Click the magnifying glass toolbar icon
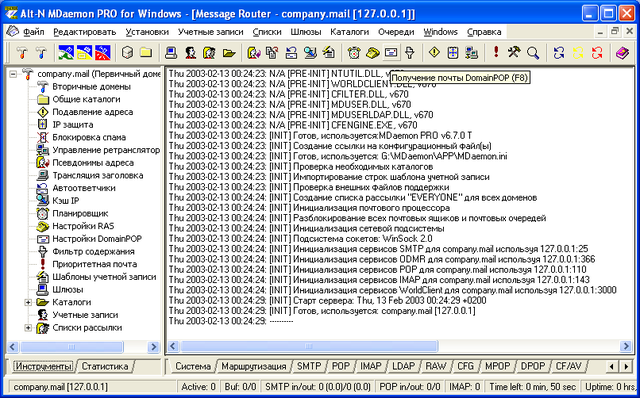The width and height of the screenshot is (640, 398). point(533,53)
